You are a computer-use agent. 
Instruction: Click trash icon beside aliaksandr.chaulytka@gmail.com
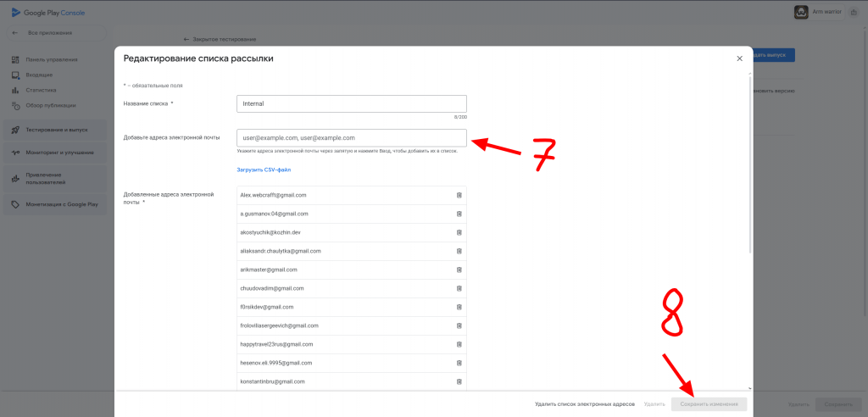point(459,251)
